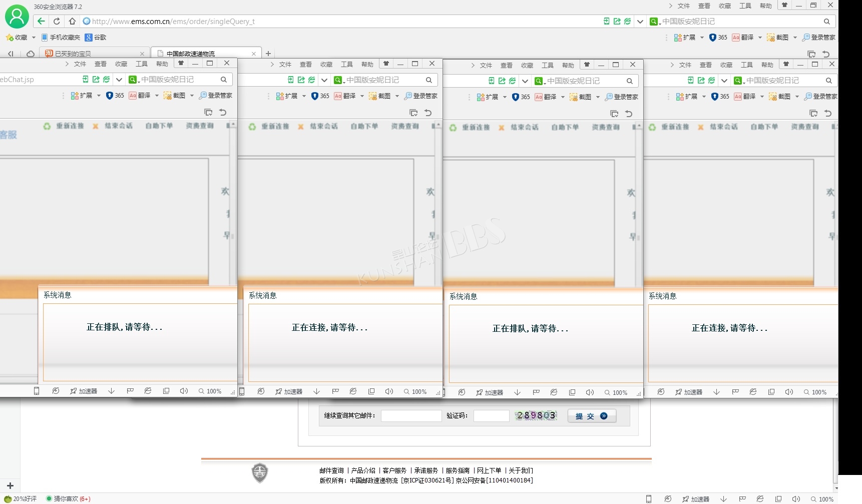Click the EMS shield logo in footer

(259, 472)
